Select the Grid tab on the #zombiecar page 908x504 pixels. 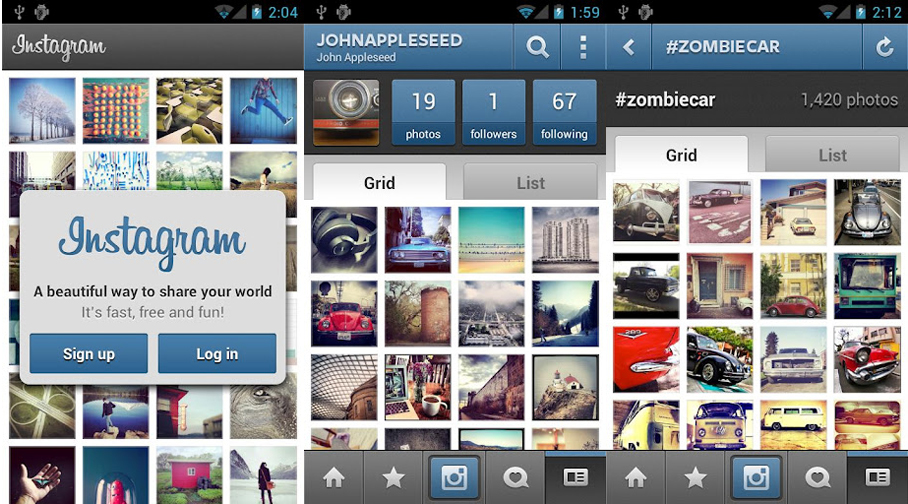click(681, 155)
